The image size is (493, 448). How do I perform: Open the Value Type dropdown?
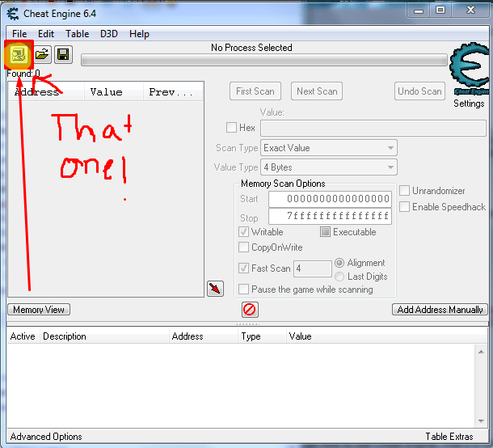point(329,167)
